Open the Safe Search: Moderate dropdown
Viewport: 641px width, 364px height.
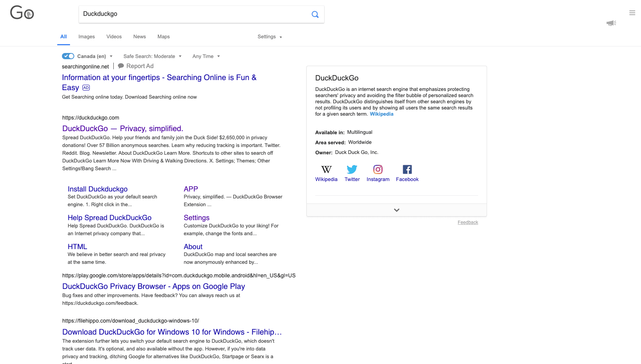pos(152,56)
